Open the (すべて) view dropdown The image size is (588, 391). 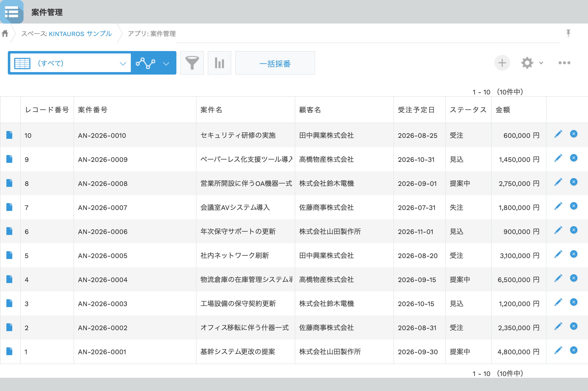coord(71,63)
